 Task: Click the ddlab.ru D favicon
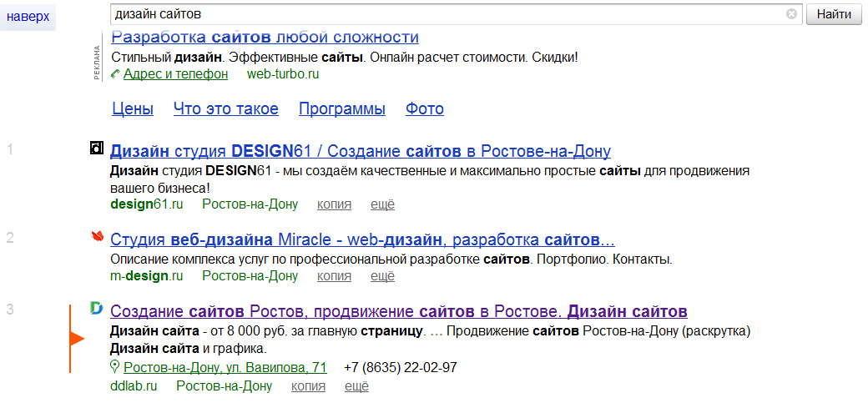pyautogui.click(x=96, y=309)
